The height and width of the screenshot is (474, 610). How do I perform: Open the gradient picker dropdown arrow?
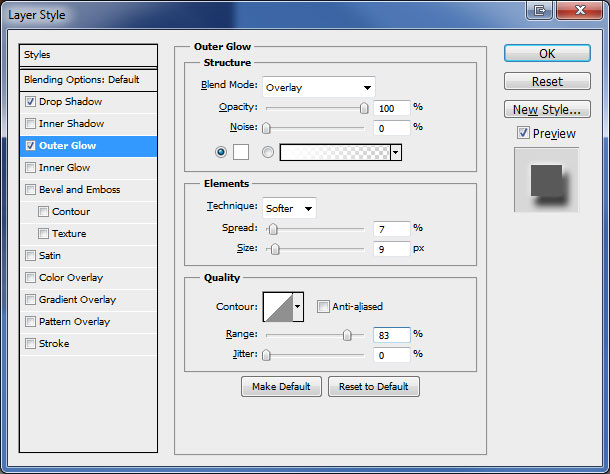coord(396,152)
